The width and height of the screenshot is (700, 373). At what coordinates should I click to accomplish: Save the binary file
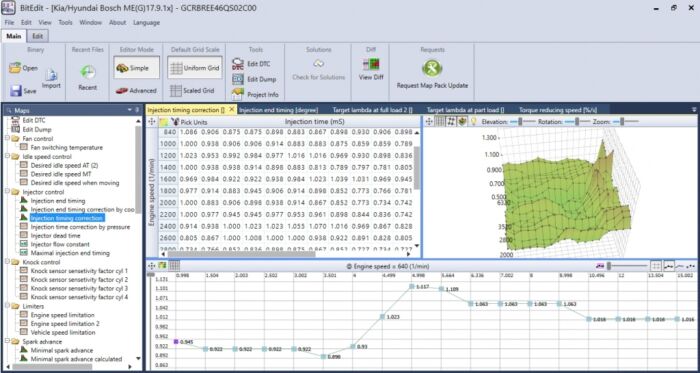click(23, 91)
